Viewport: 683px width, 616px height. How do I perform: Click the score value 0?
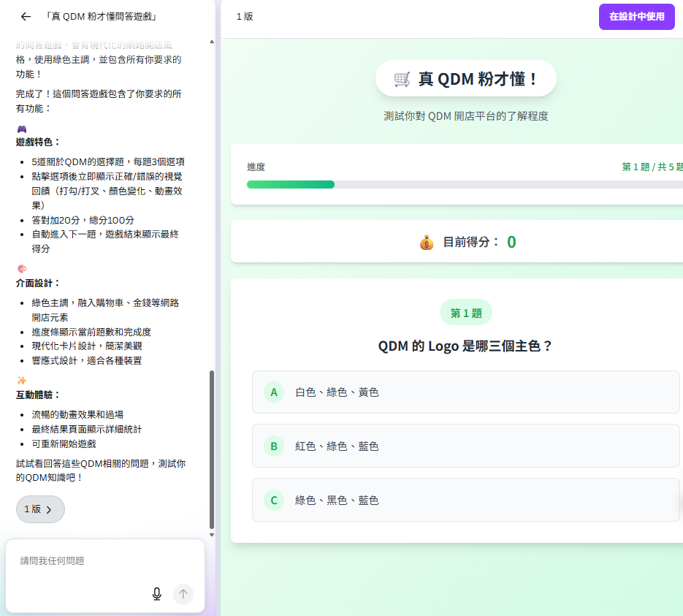click(x=511, y=242)
